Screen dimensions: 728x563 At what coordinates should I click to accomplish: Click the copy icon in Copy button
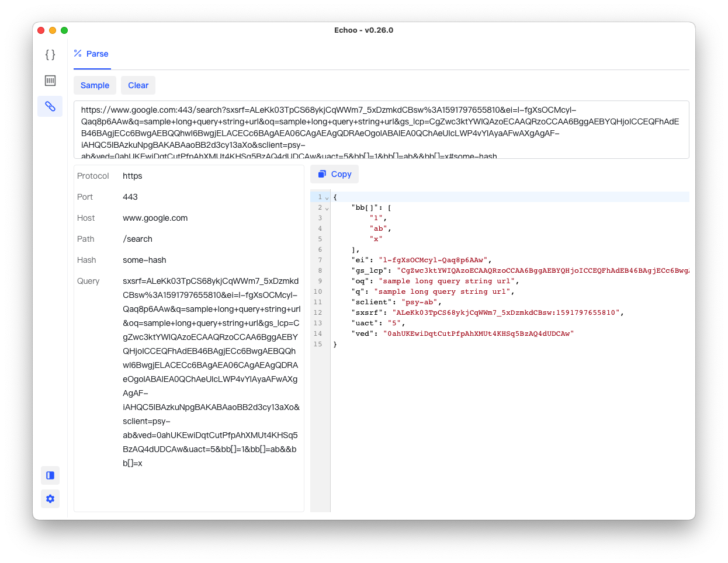click(322, 174)
